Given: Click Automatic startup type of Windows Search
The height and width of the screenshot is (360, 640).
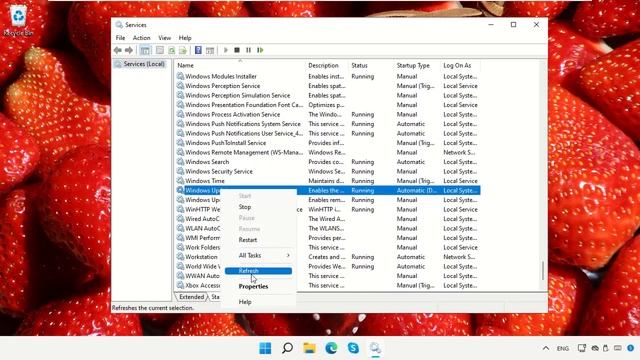Looking at the screenshot, I should pyautogui.click(x=411, y=162).
